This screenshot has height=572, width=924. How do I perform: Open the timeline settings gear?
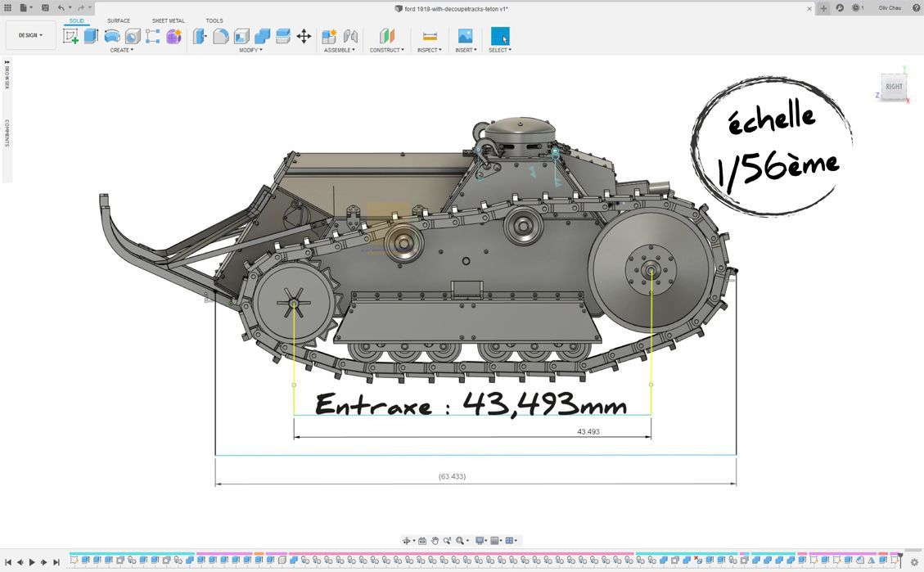click(914, 562)
